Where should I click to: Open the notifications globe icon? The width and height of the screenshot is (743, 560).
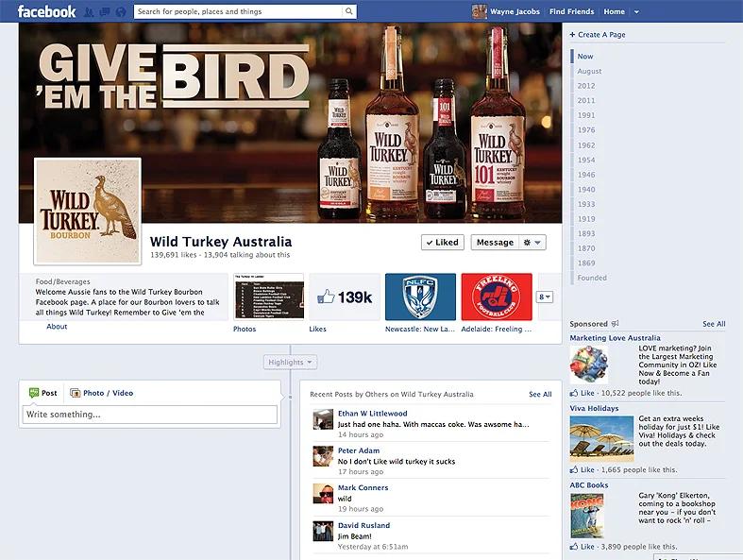tap(121, 12)
